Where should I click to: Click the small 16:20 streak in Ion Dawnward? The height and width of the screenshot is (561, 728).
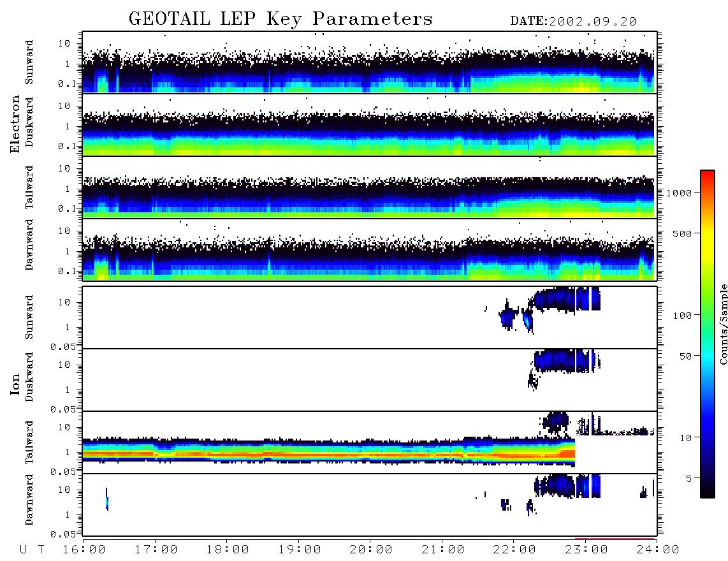click(x=107, y=500)
